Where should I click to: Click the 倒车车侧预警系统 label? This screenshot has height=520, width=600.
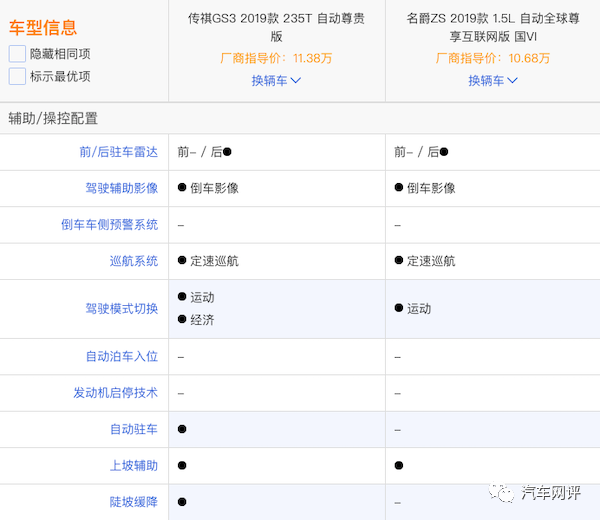tap(109, 225)
